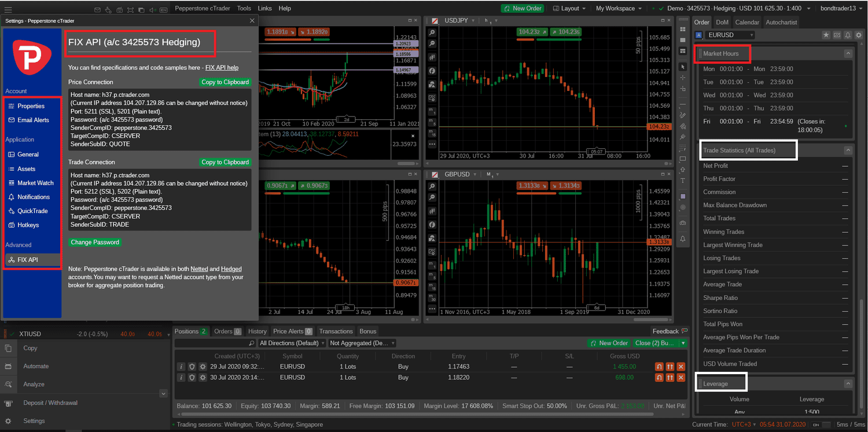The width and height of the screenshot is (868, 432).
Task: Reverse the 698.00 EURUSD position
Action: click(659, 378)
